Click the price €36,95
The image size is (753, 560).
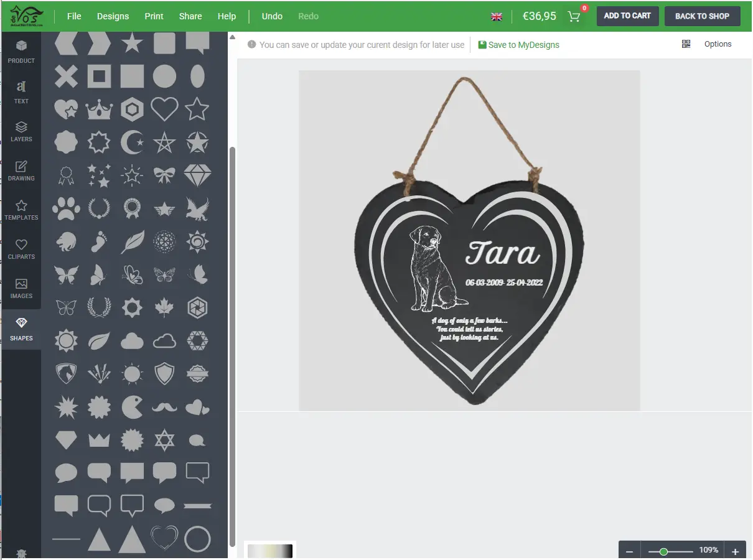(540, 16)
